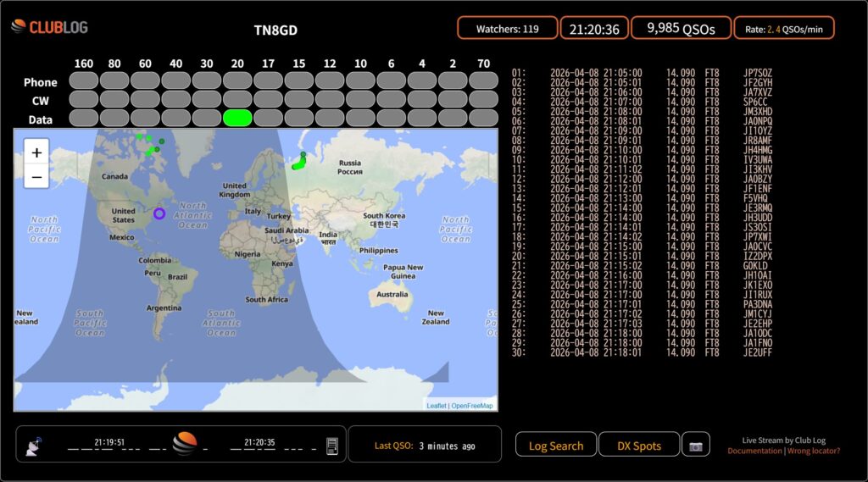Viewport: 868px width, 482px height.
Task: Open the OpenFreeMap attribution link
Action: [472, 406]
